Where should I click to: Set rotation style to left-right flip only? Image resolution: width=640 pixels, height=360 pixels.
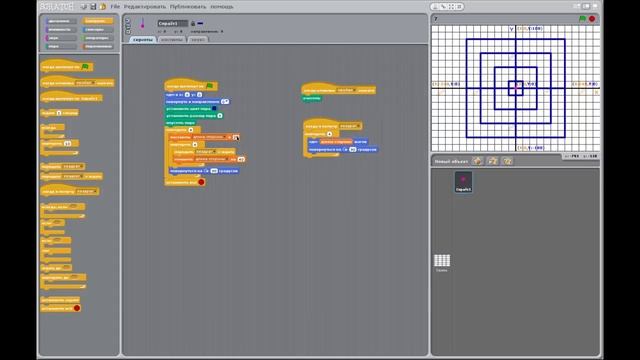pyautogui.click(x=128, y=26)
